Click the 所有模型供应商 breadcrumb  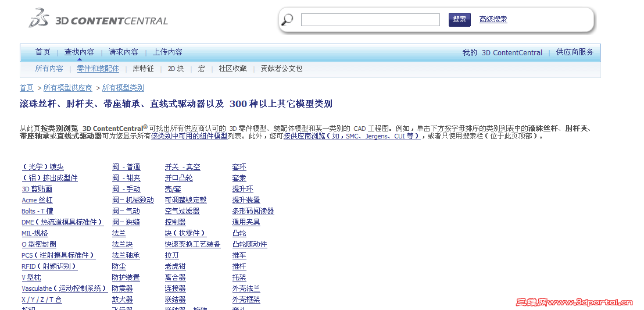coord(68,88)
